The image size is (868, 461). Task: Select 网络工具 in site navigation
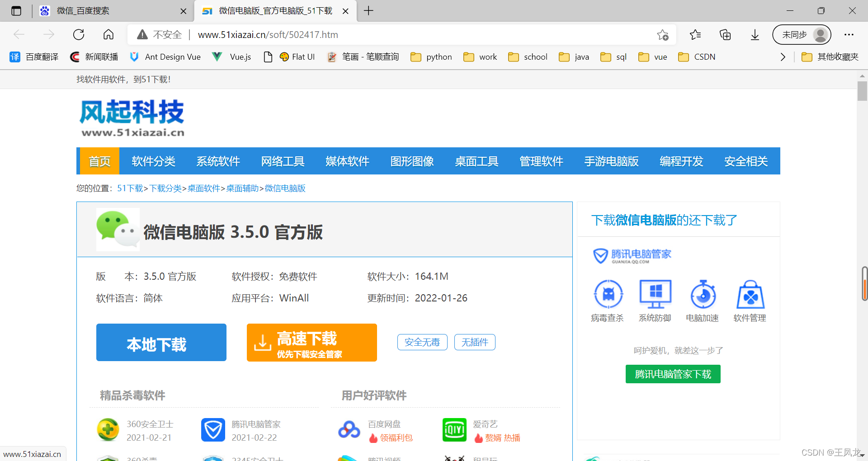coord(283,161)
